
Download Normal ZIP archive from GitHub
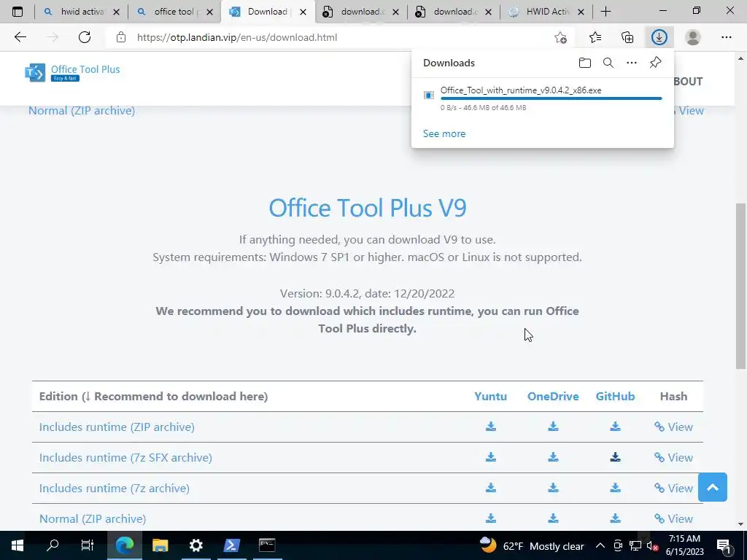click(x=615, y=518)
